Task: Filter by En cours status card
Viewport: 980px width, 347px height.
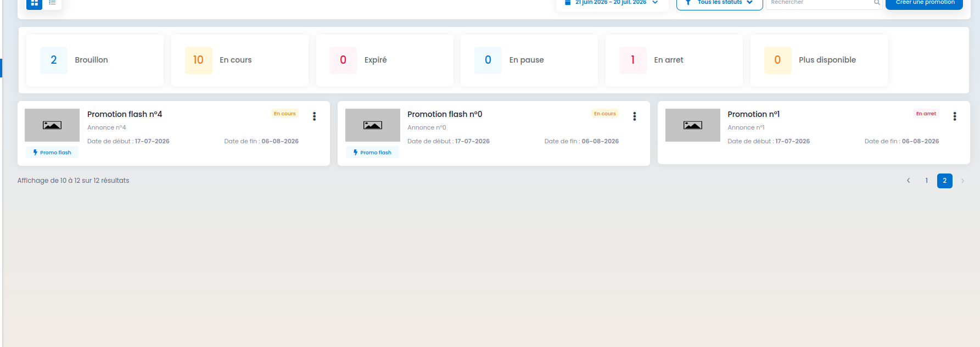Action: click(240, 60)
